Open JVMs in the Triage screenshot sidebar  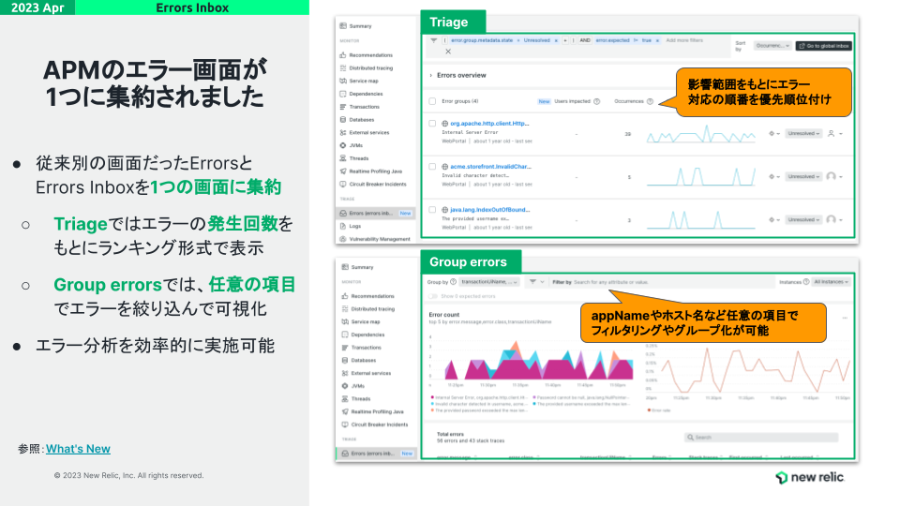(351, 145)
